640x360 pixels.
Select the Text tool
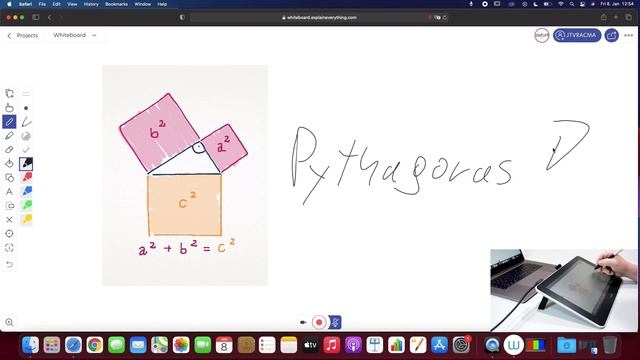9,191
